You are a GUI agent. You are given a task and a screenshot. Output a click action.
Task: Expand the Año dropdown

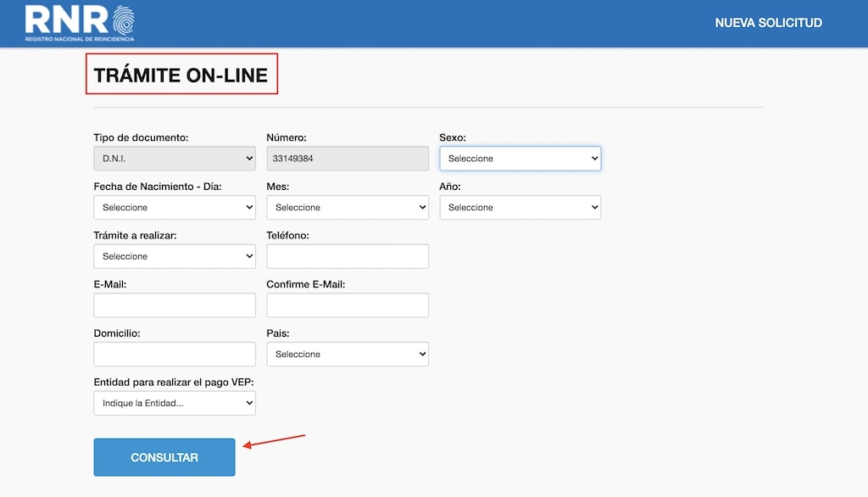click(x=519, y=208)
